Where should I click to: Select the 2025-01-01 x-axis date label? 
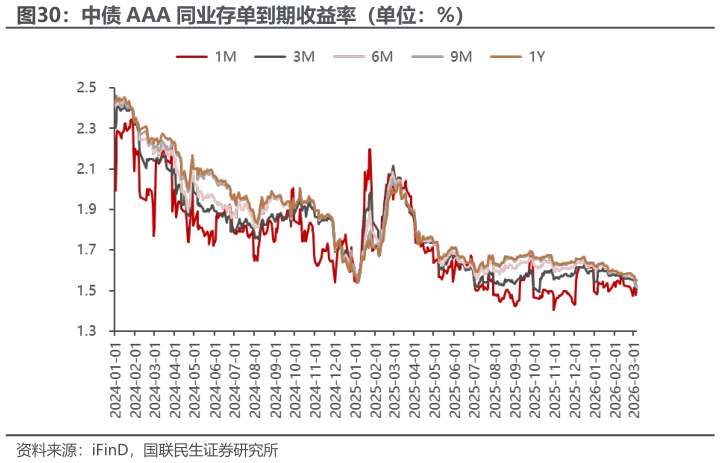click(x=352, y=378)
